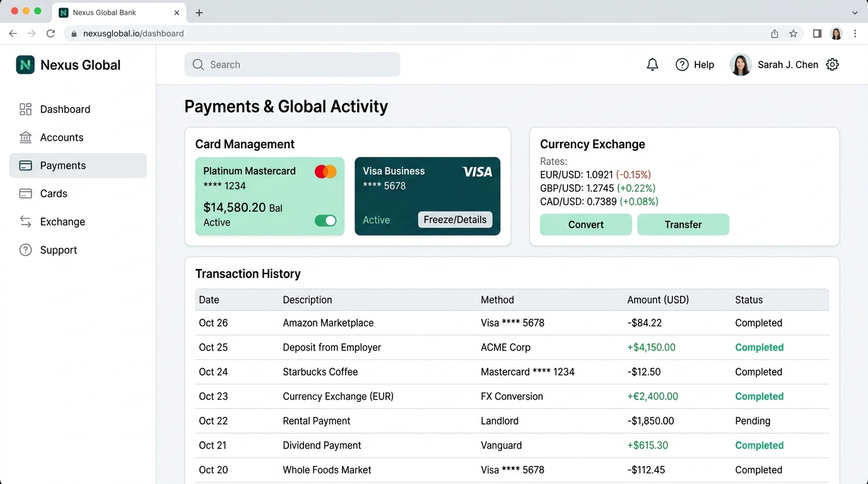Image resolution: width=868 pixels, height=484 pixels.
Task: Click the Convert button
Action: [586, 224]
